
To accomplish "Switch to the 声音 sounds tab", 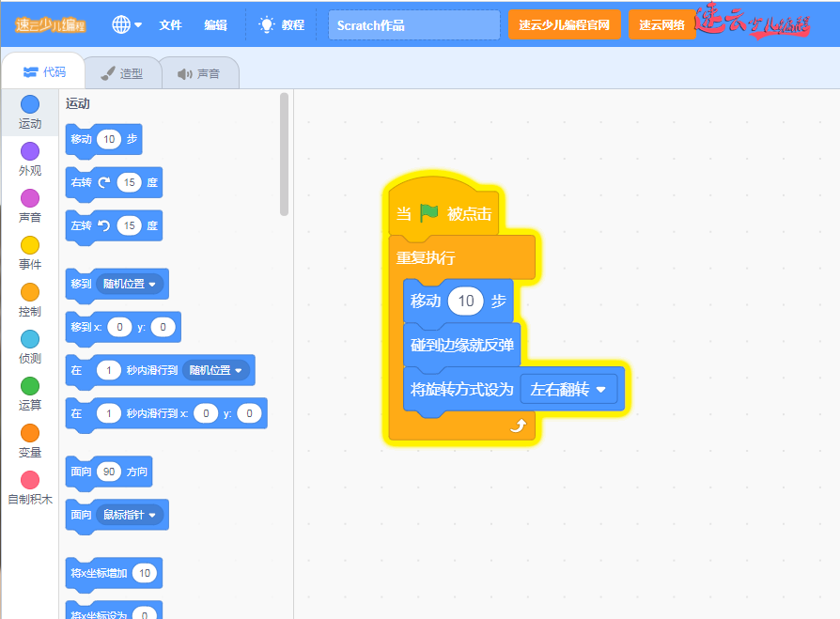I will point(198,73).
